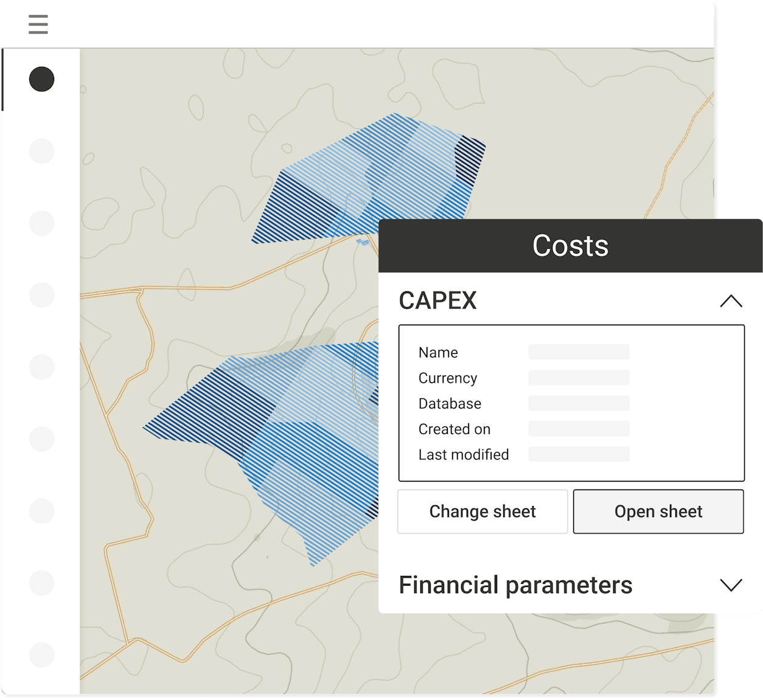Click the fourth circle icon in the sidebar

pos(42,295)
